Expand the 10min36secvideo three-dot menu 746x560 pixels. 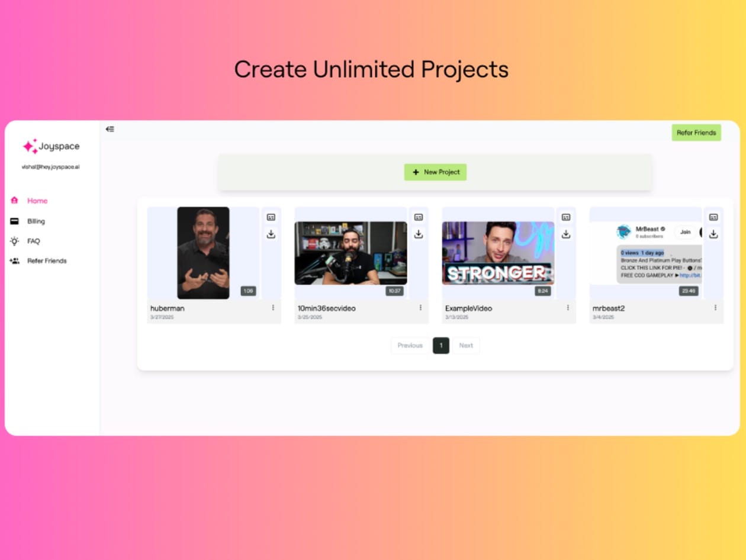(x=420, y=308)
